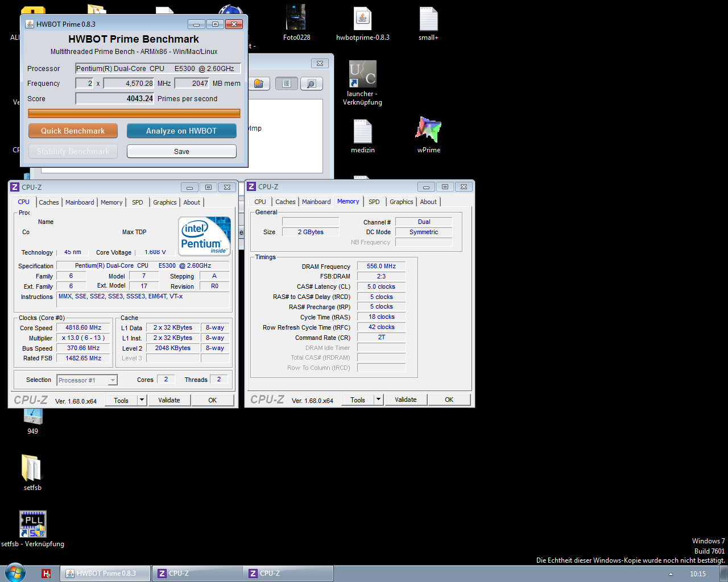
Task: Switch to the second CPU-Z taskbar button
Action: point(288,573)
